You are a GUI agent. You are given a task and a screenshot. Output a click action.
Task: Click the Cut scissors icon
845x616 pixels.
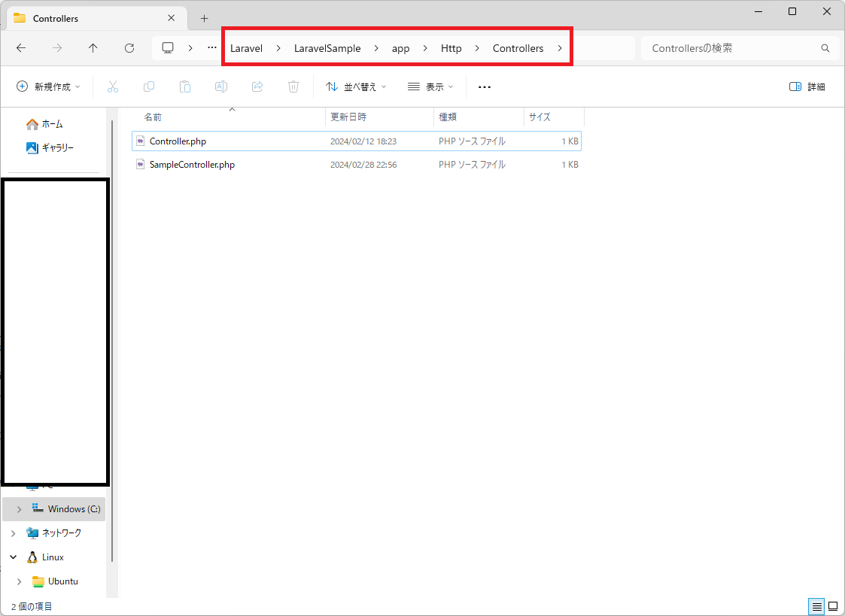pyautogui.click(x=113, y=86)
